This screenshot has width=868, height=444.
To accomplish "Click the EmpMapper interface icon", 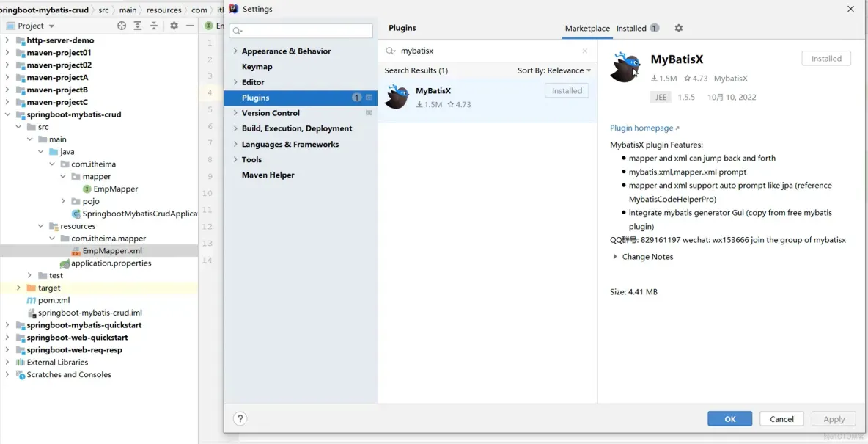I will [x=87, y=189].
